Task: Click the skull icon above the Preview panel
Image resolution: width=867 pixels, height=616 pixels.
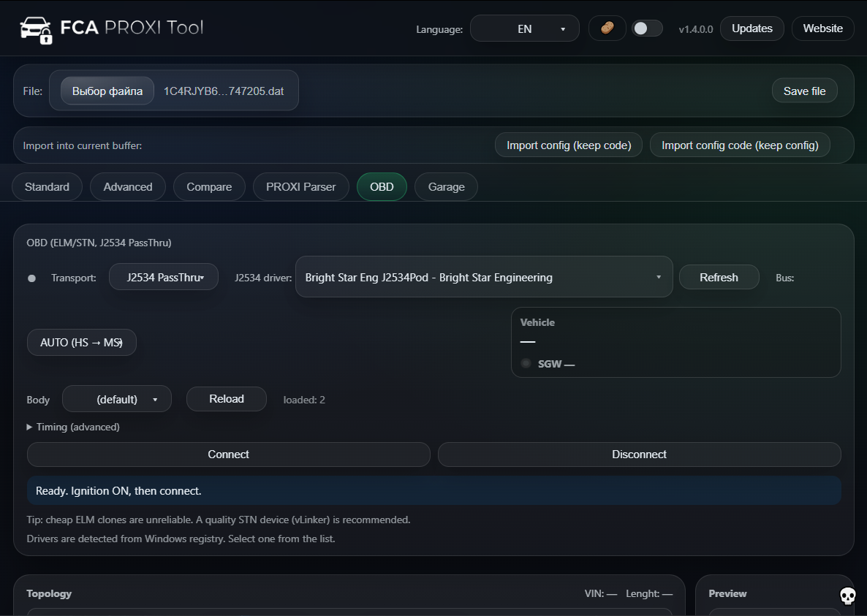Action: (x=847, y=596)
